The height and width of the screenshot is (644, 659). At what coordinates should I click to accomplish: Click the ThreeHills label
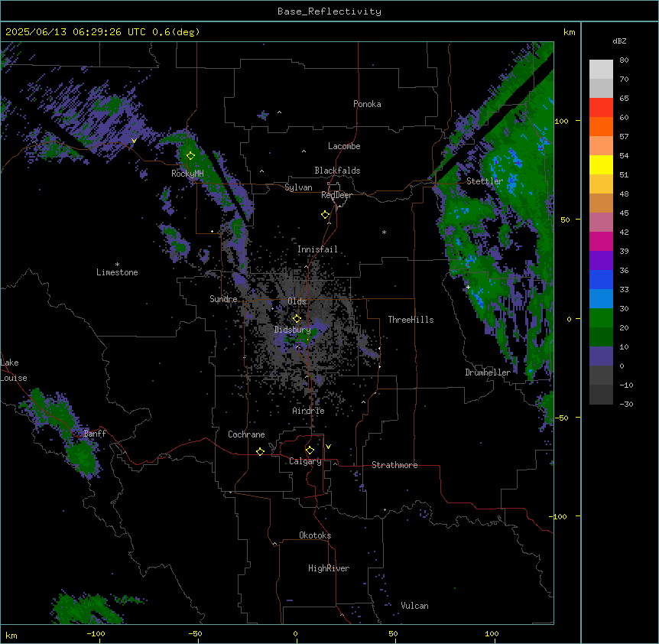[x=411, y=320]
